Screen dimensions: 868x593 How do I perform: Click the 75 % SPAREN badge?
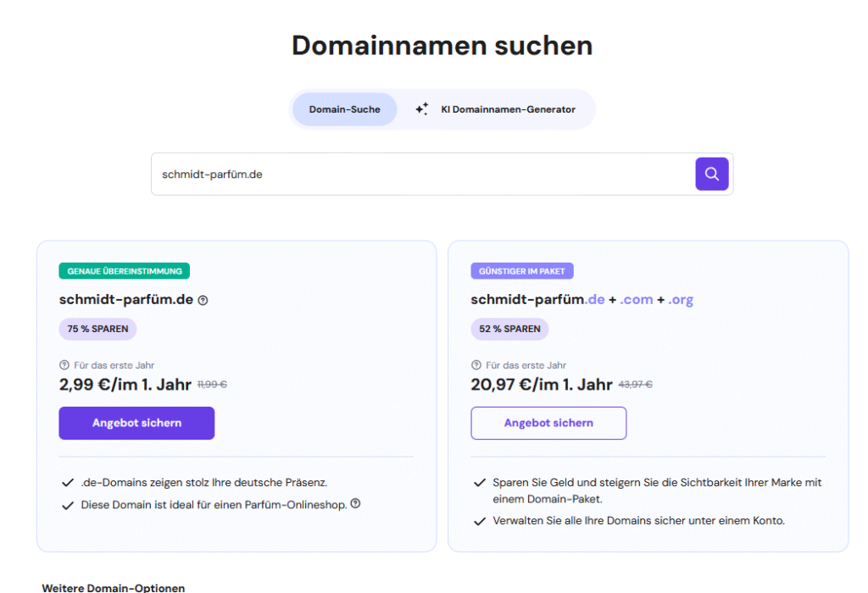pyautogui.click(x=97, y=329)
